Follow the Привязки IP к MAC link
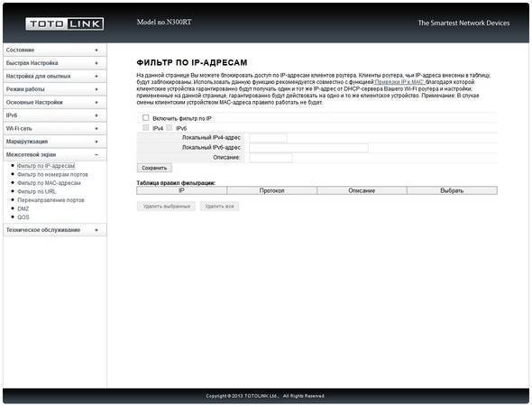Viewport: 532px width, 406px height. [x=399, y=82]
